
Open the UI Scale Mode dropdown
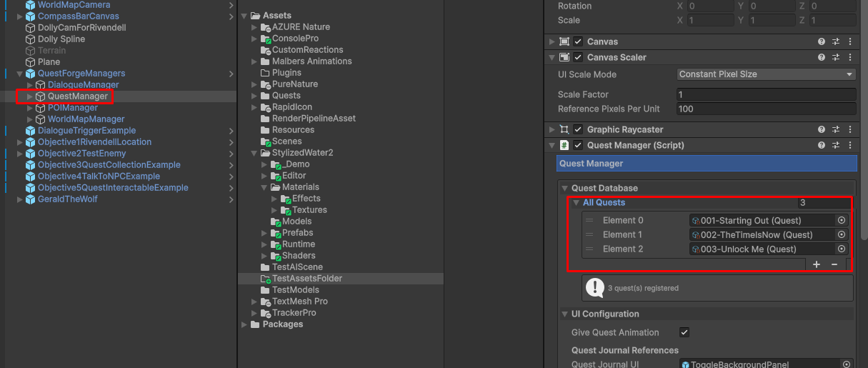[x=766, y=74]
